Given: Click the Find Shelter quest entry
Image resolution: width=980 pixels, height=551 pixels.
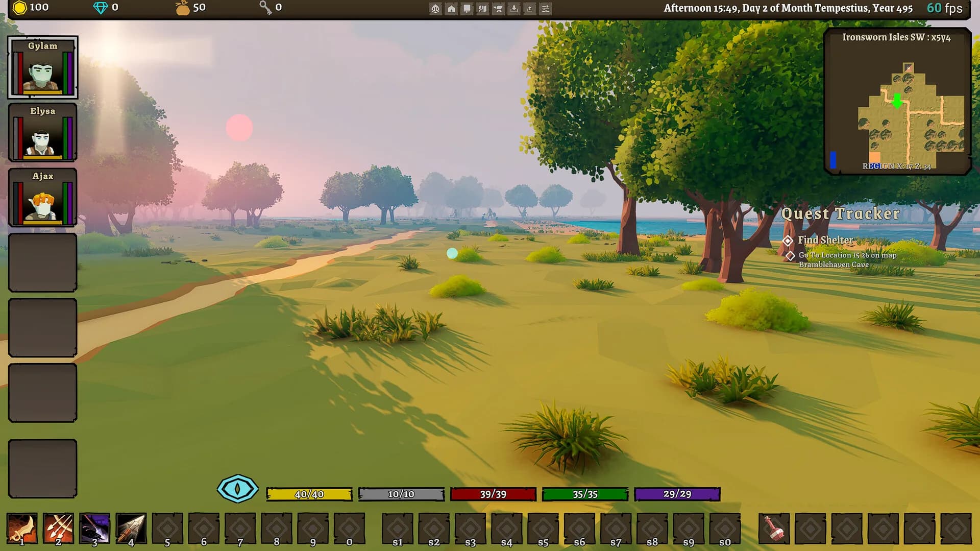Looking at the screenshot, I should point(825,240).
